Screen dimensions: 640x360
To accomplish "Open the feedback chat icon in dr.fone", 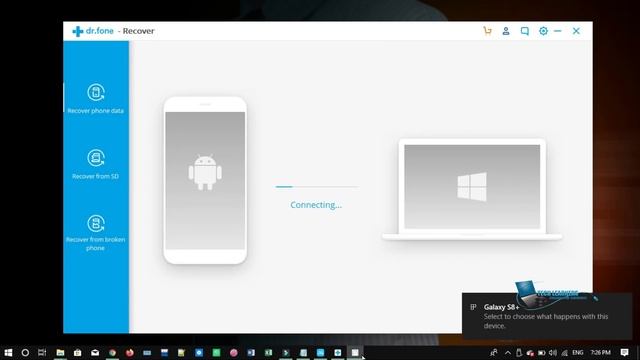I will 524,31.
